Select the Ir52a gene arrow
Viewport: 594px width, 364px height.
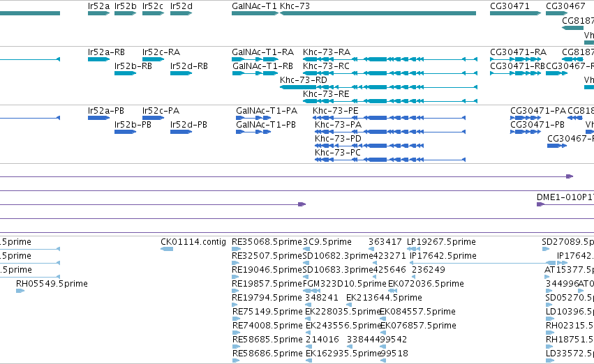[x=98, y=13]
